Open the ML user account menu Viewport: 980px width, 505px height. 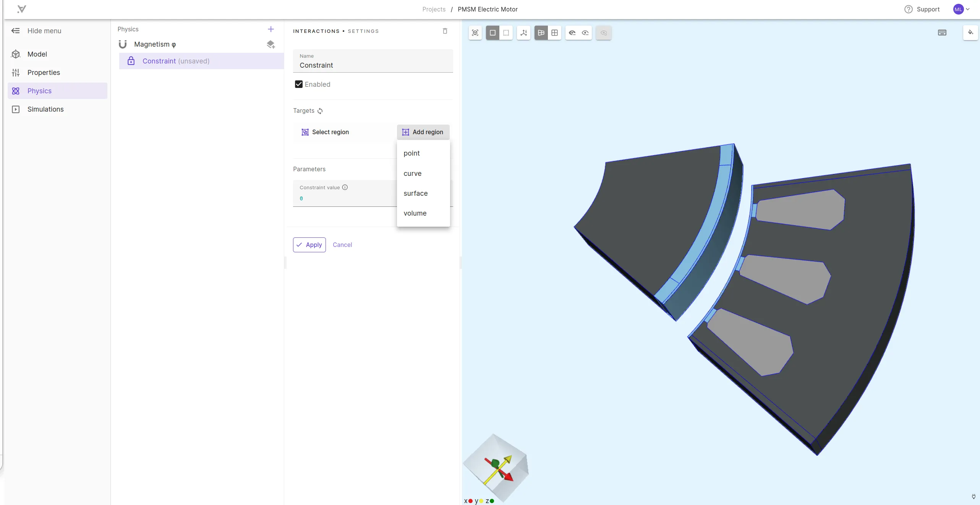962,9
